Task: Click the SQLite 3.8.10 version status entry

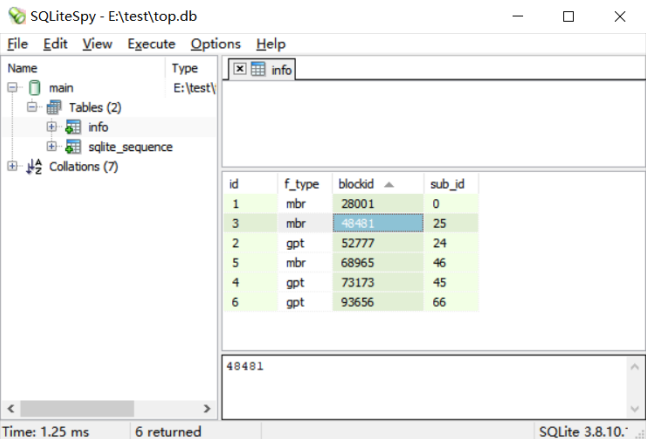Action: (x=584, y=431)
